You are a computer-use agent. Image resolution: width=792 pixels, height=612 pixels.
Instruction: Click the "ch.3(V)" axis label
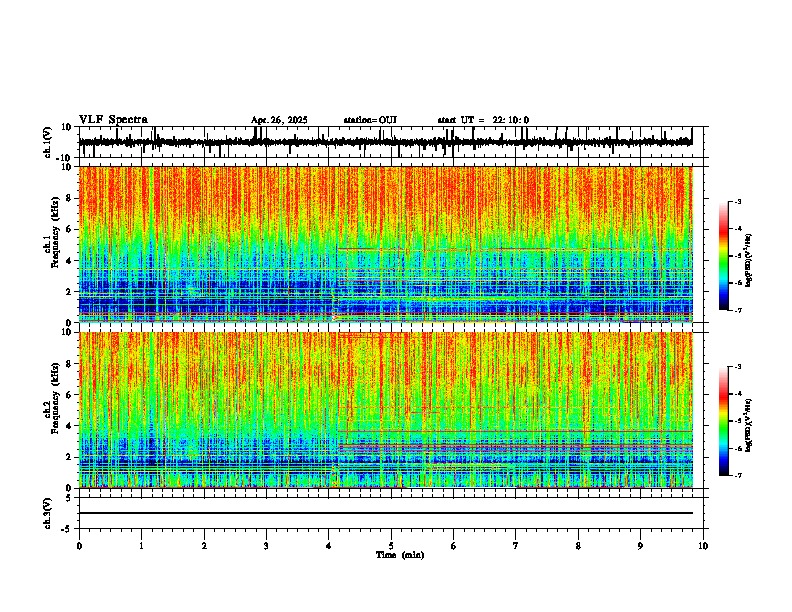point(48,514)
